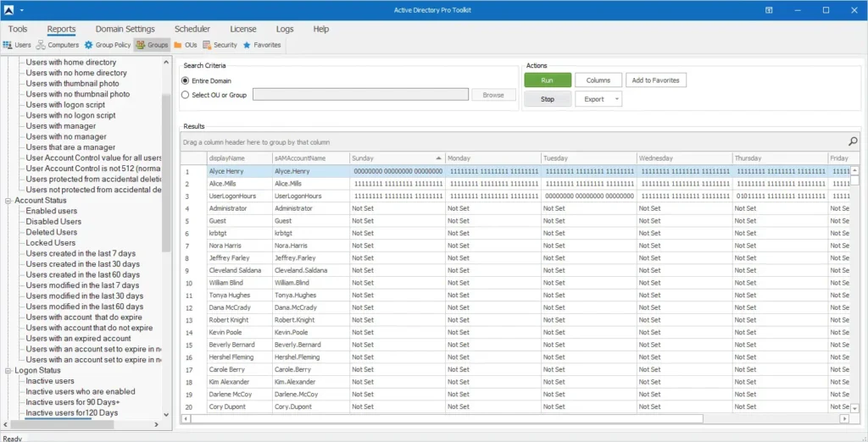
Task: Click the displayName column header
Action: tap(240, 158)
